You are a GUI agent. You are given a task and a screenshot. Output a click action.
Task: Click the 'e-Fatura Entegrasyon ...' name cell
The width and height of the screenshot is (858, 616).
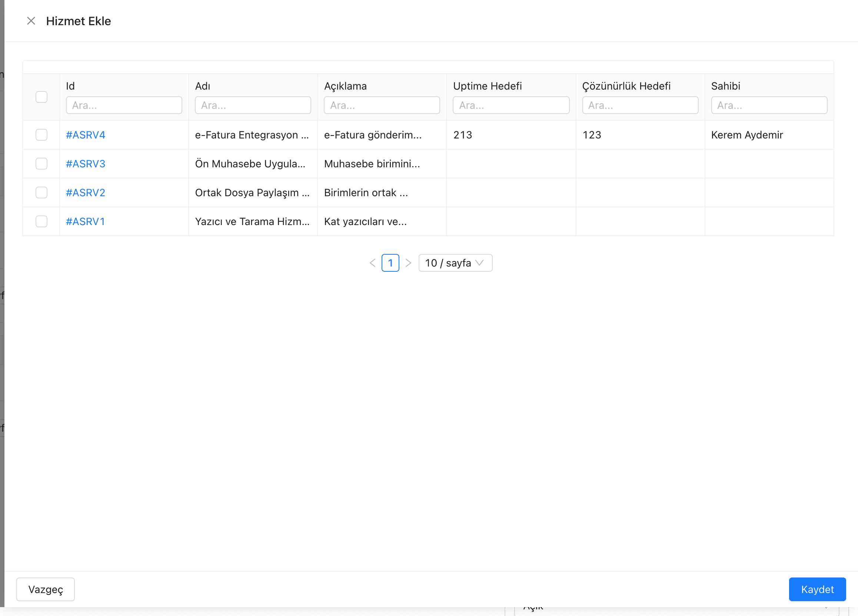[x=253, y=135]
